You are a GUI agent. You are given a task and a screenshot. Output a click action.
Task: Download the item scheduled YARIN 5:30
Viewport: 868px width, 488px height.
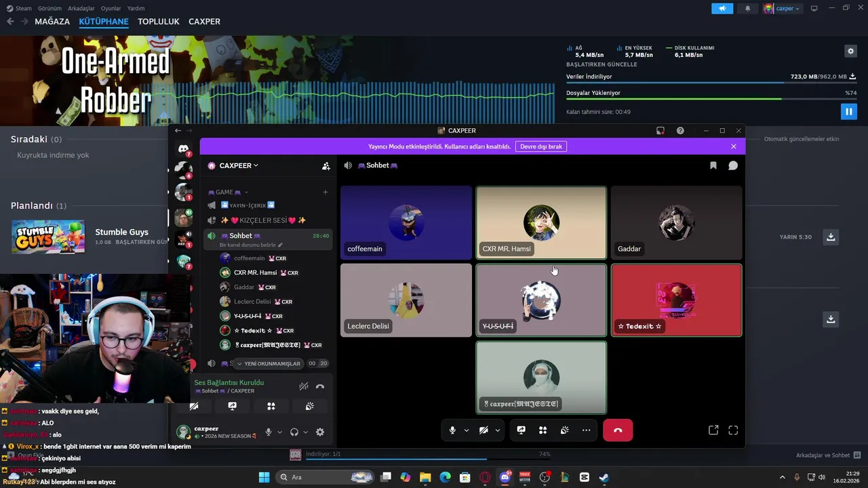[831, 237]
